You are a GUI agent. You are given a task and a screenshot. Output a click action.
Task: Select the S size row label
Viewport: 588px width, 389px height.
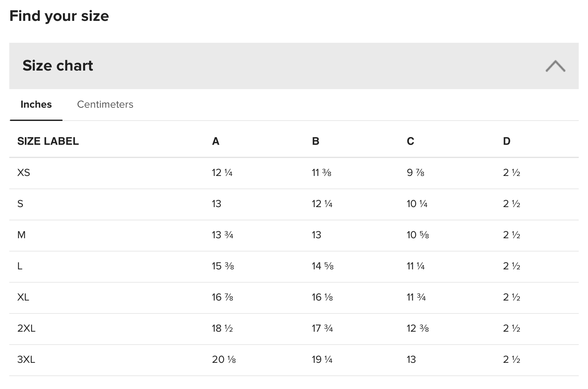coord(20,204)
